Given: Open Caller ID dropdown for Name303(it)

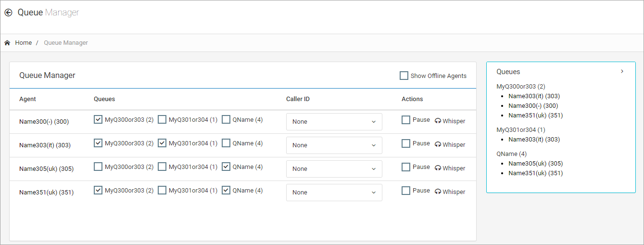Looking at the screenshot, I should (334, 145).
